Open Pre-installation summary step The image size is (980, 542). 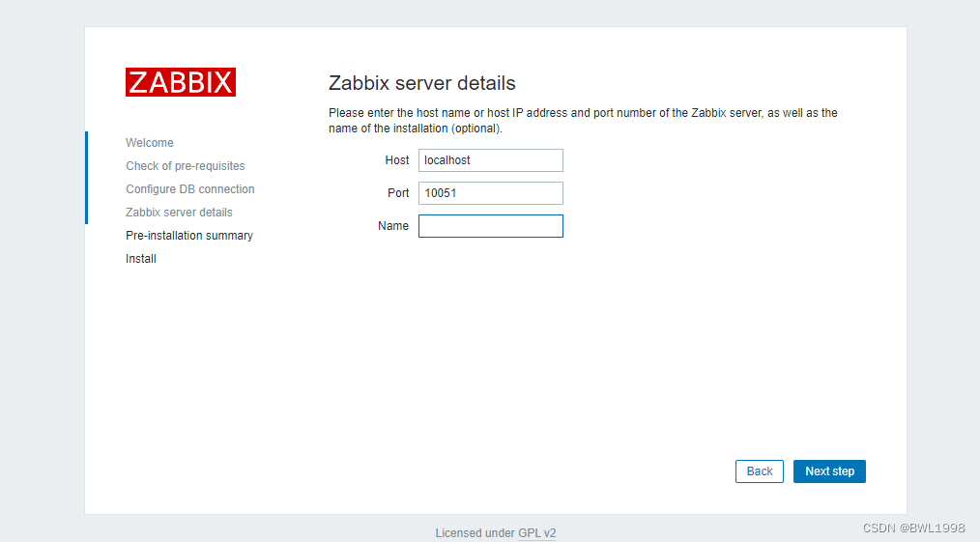[189, 235]
